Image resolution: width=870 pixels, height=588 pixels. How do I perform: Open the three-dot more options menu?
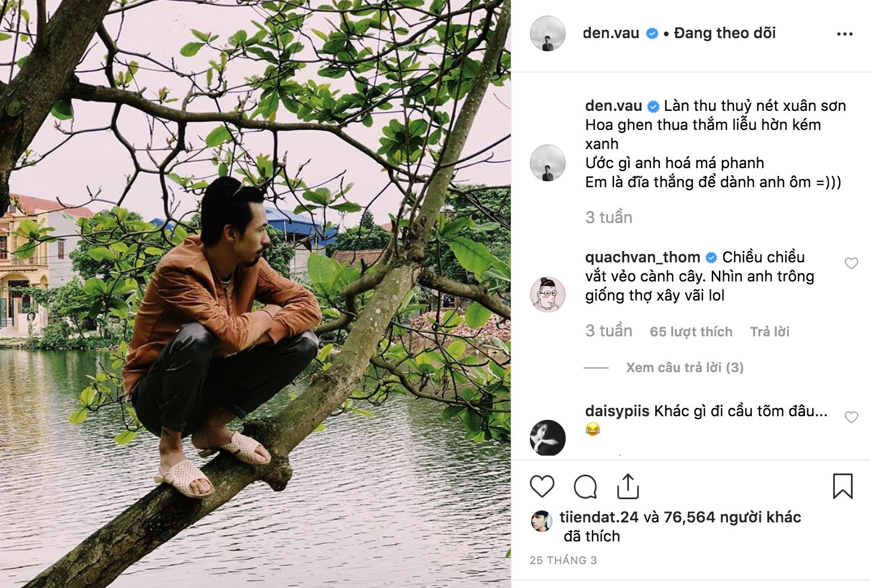pyautogui.click(x=844, y=34)
